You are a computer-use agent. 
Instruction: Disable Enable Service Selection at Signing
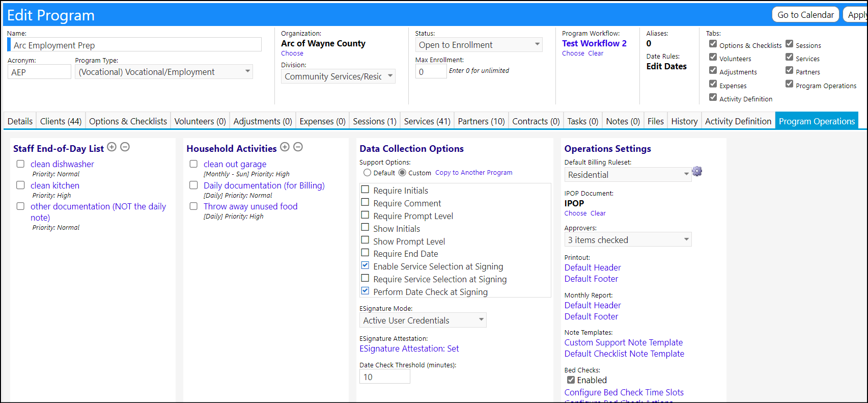[365, 265]
